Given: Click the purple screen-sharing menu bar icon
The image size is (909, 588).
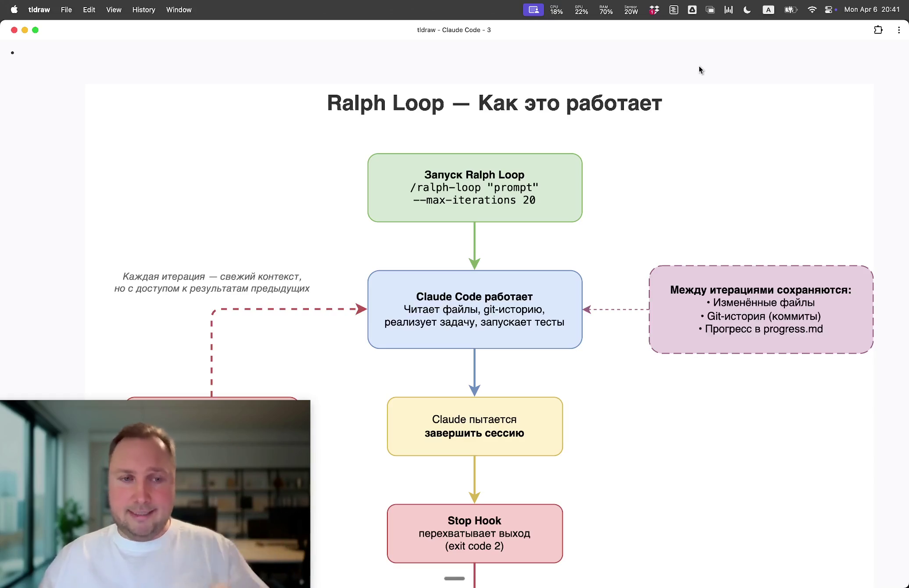Looking at the screenshot, I should click(533, 10).
